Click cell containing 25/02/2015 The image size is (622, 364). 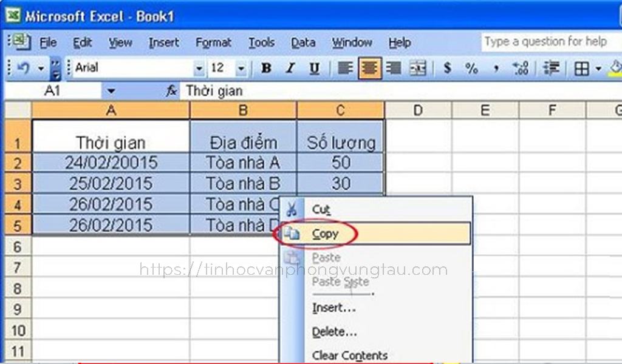tap(111, 183)
